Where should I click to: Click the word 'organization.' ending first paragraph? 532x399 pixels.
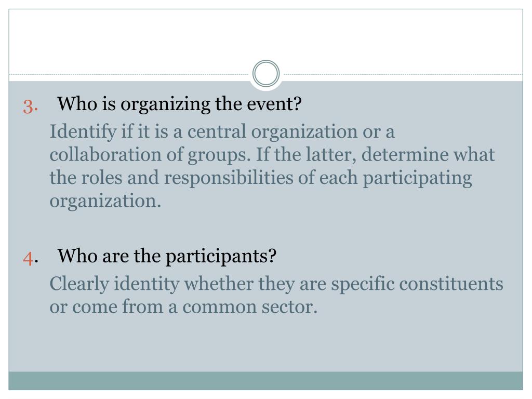click(x=105, y=201)
